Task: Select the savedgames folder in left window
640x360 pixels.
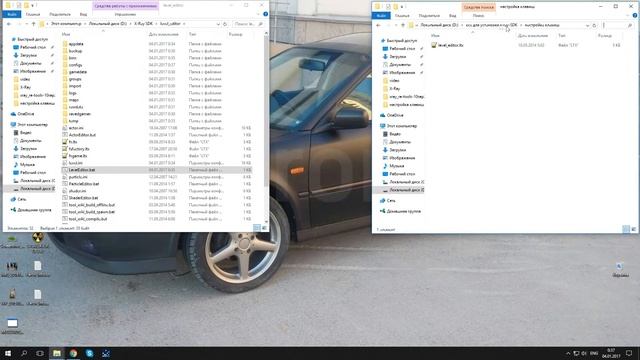Action: [x=80, y=114]
